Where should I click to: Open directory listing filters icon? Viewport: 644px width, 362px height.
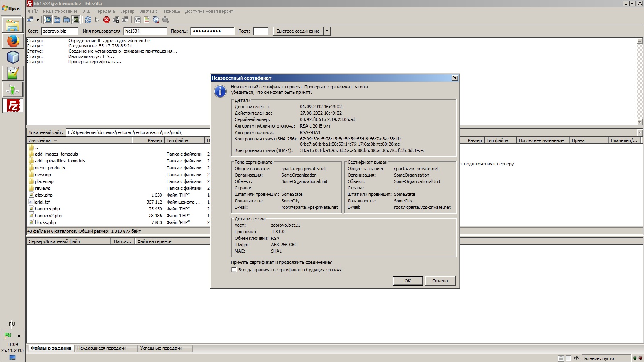click(x=137, y=20)
